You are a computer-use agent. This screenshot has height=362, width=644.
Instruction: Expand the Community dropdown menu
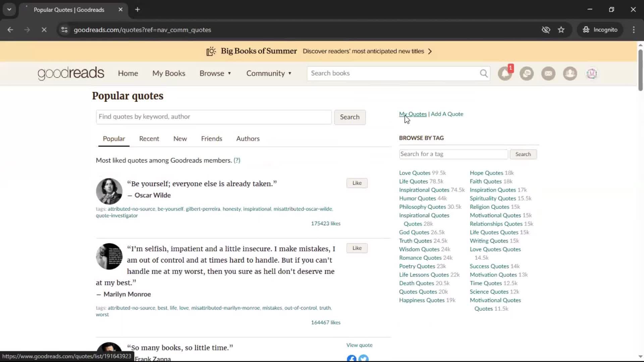(x=269, y=73)
